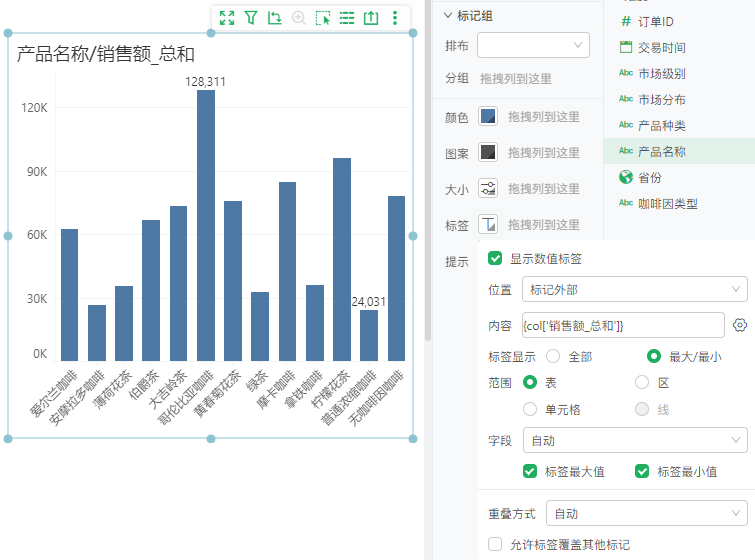Click the hash icon beside 订单ID
Viewport: 755px width, 560px height.
tap(625, 21)
